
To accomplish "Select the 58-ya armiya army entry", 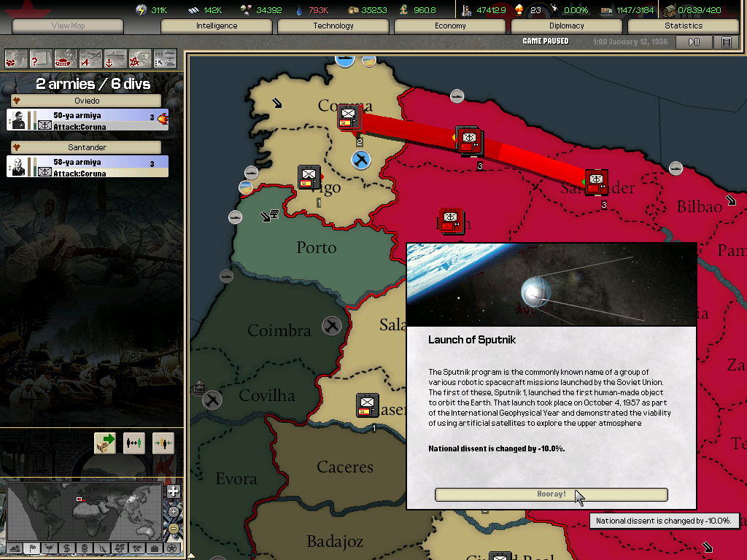I will coord(88,167).
